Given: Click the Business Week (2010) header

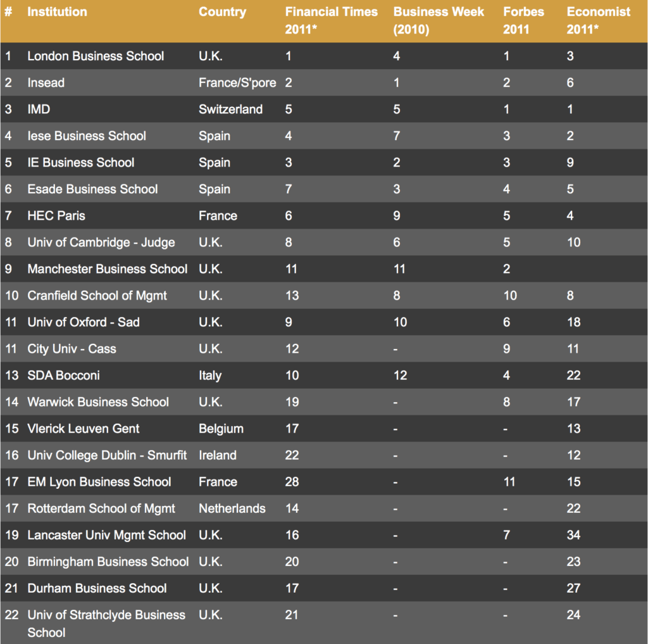Looking at the screenshot, I should (439, 20).
